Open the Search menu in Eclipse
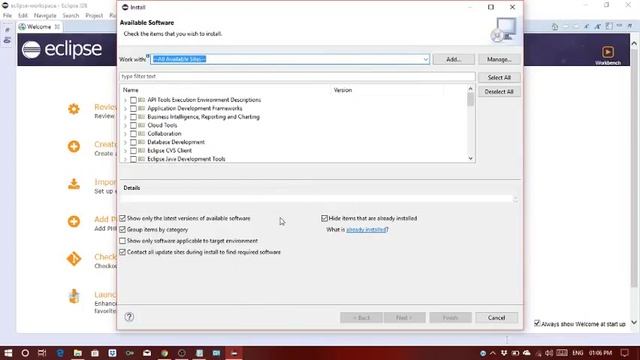The width and height of the screenshot is (640, 360). click(71, 16)
